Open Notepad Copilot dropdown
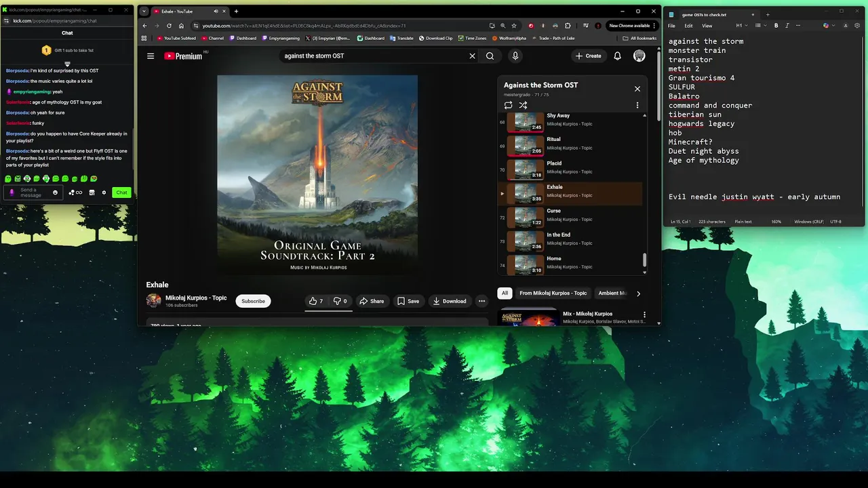Viewport: 868px width, 488px height. click(828, 26)
